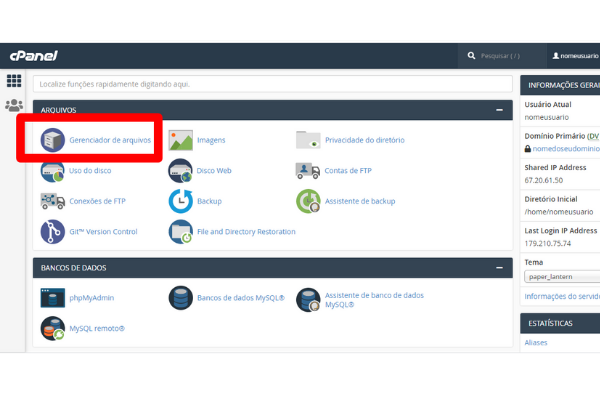Click the user icon beside nomeusuario
This screenshot has height=400, width=600.
tap(556, 56)
